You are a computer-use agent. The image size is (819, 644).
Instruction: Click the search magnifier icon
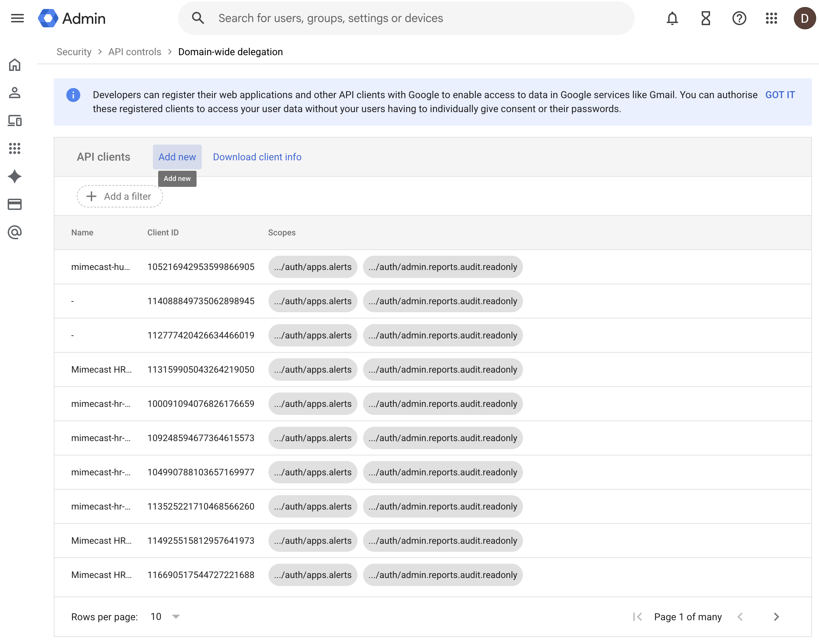point(198,18)
